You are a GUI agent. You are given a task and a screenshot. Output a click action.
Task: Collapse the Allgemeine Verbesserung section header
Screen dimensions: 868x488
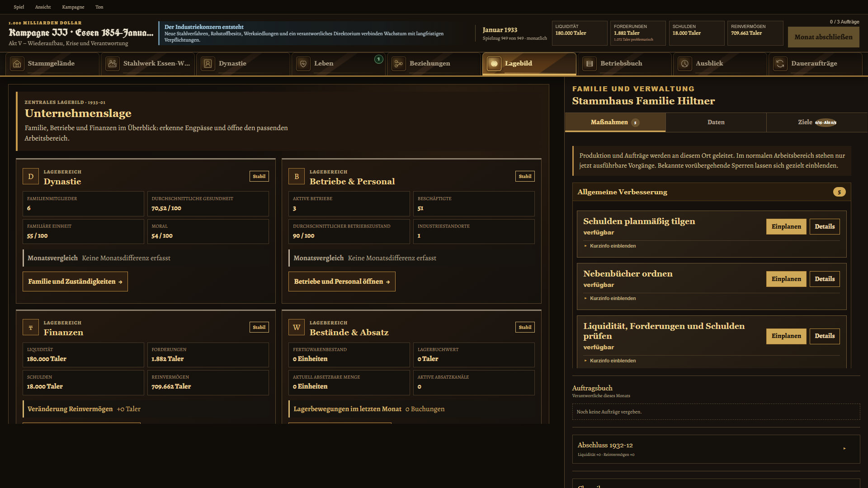pyautogui.click(x=712, y=192)
